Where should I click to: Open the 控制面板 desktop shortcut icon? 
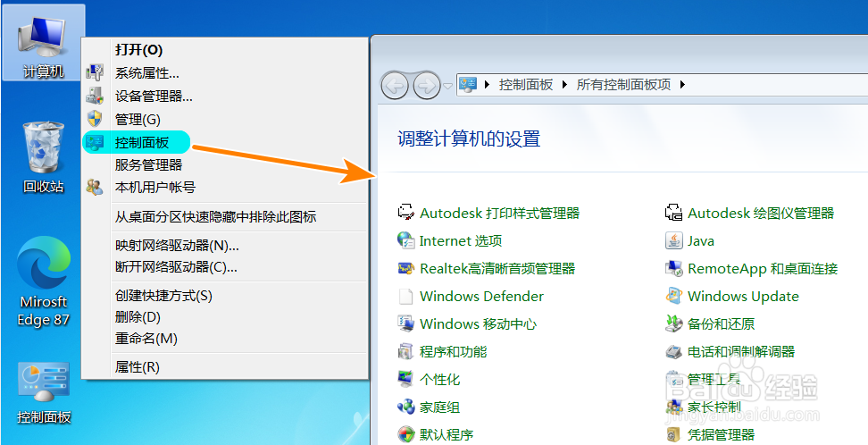[x=43, y=393]
